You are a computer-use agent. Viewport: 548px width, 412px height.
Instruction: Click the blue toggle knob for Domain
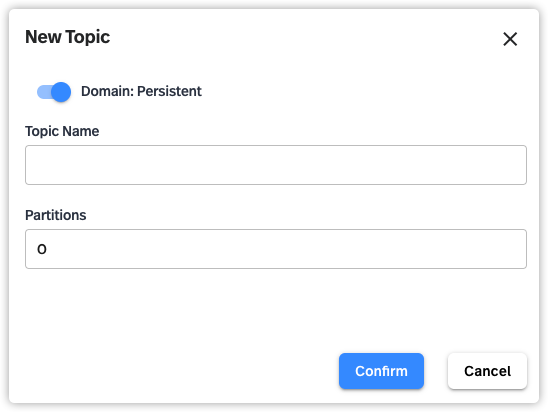(61, 92)
